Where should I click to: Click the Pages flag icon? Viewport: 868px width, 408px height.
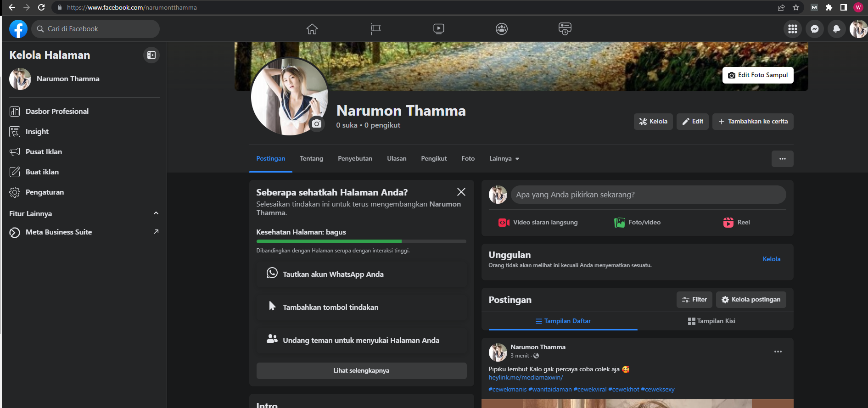375,29
